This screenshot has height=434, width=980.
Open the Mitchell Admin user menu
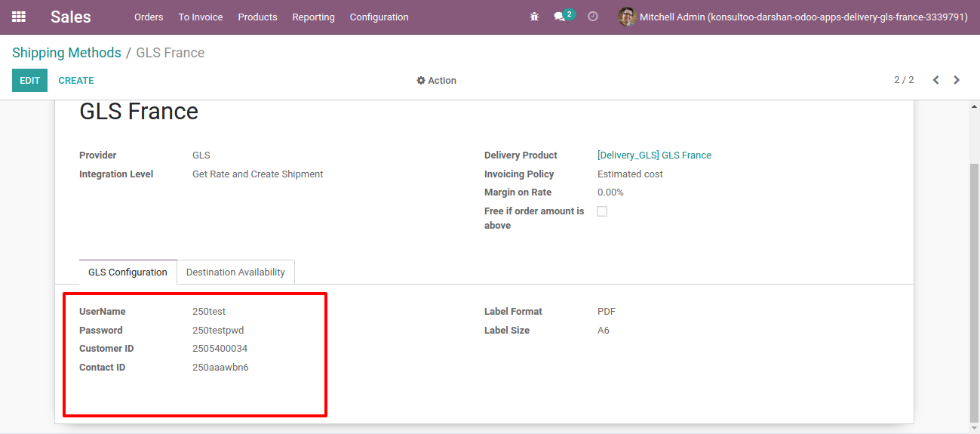click(793, 17)
